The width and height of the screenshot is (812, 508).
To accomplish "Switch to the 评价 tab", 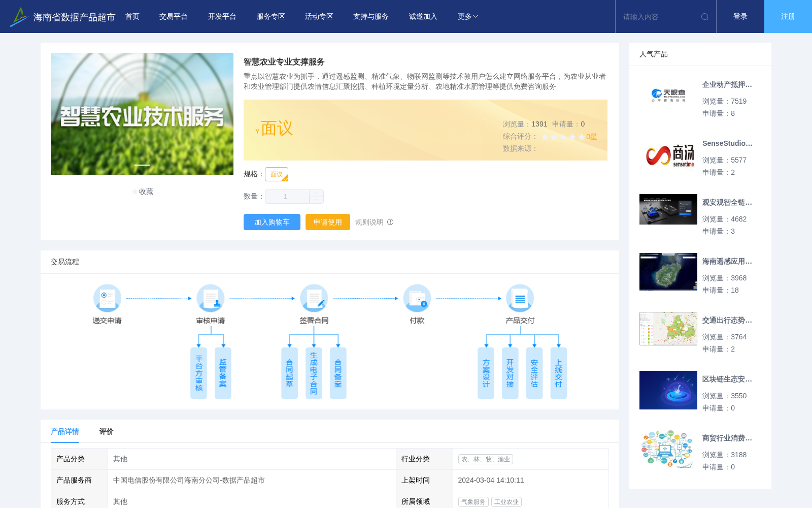I will tap(107, 431).
